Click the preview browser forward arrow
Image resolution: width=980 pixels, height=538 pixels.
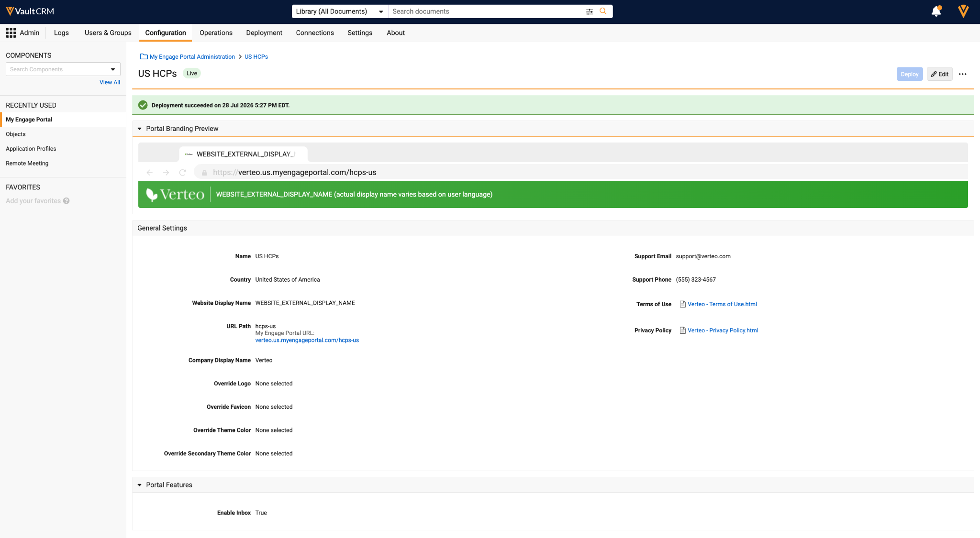click(x=166, y=172)
